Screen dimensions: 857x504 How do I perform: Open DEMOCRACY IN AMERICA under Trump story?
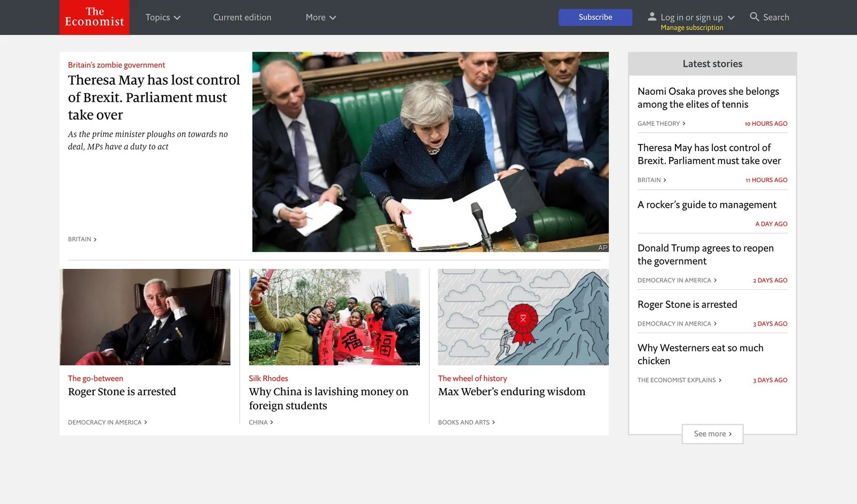pyautogui.click(x=677, y=281)
